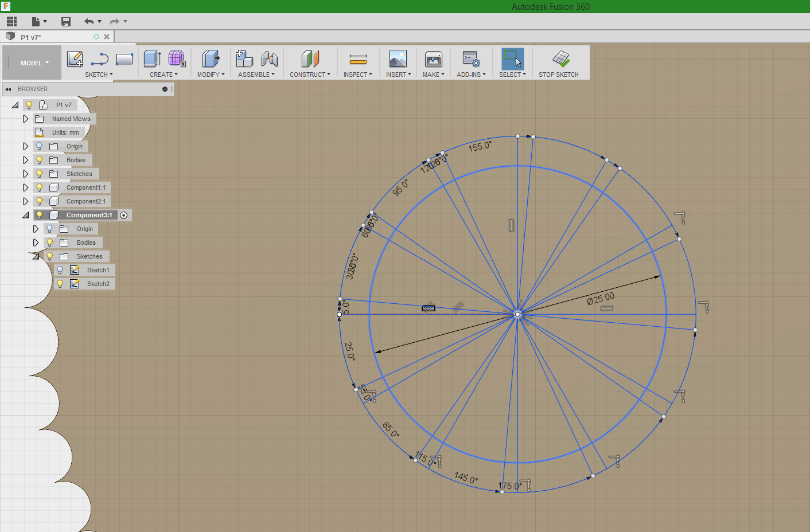Toggle Component3:1 activate radio button
This screenshot has height=532, width=810.
pos(124,215)
